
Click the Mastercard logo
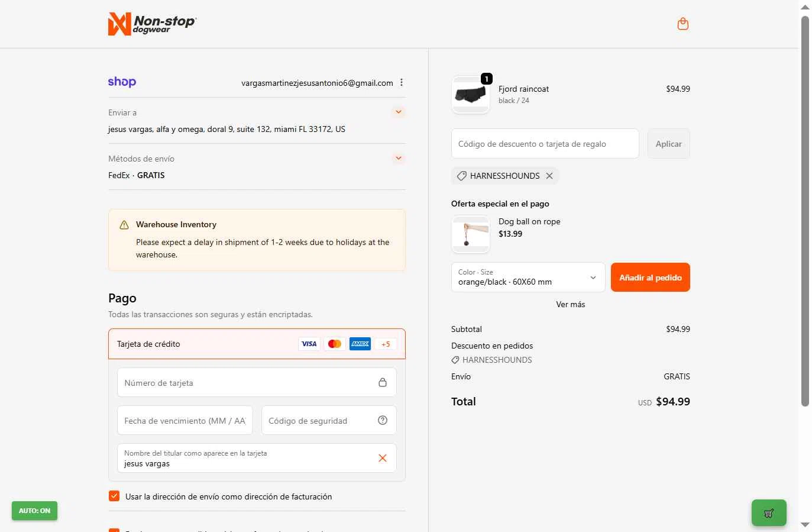335,344
